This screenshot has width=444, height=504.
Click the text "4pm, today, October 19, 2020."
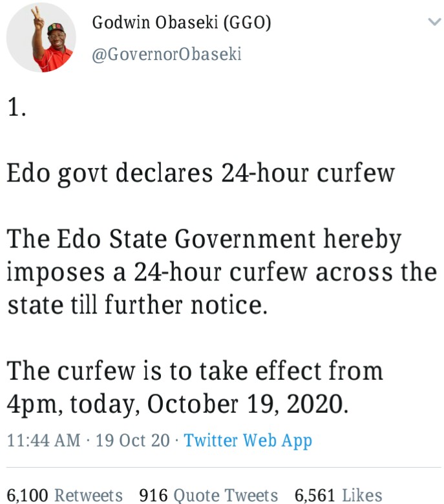[x=178, y=403]
